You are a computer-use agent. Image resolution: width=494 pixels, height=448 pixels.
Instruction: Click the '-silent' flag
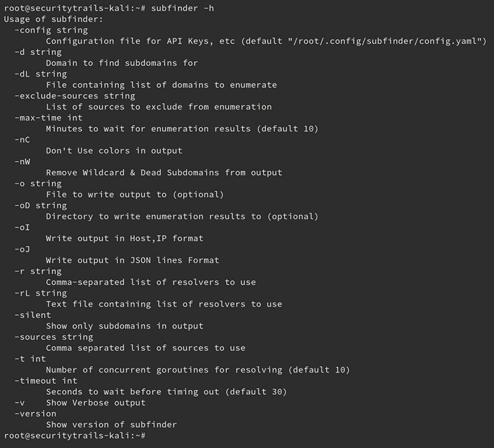click(33, 315)
